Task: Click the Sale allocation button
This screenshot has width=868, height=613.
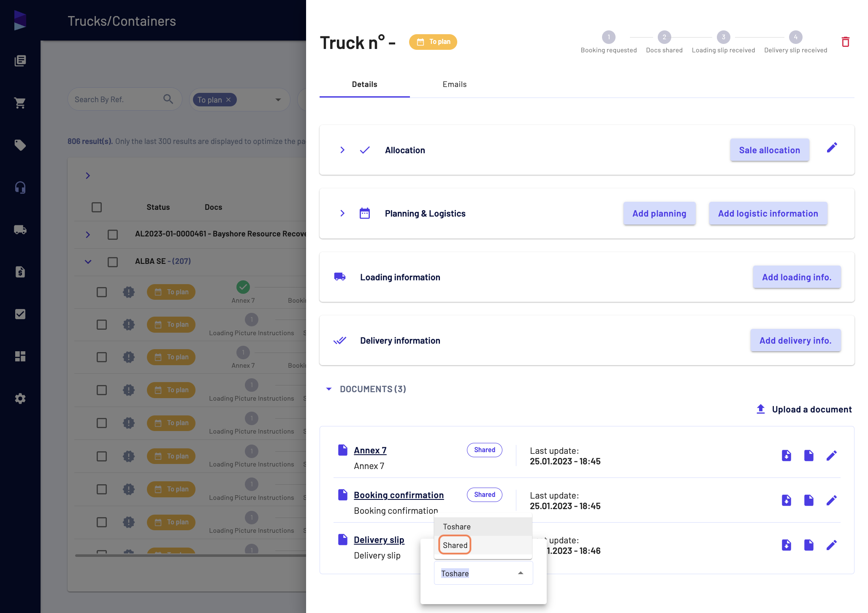Action: pos(769,150)
